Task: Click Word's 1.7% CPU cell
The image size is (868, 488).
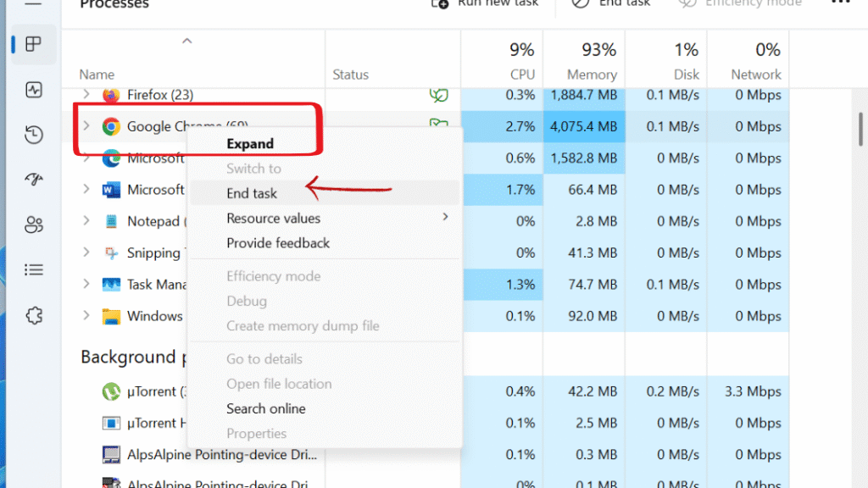Action: [x=502, y=189]
